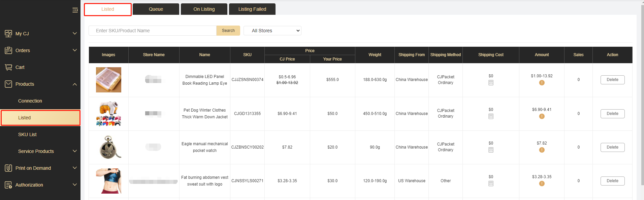Open the On Listing tab

(x=204, y=9)
